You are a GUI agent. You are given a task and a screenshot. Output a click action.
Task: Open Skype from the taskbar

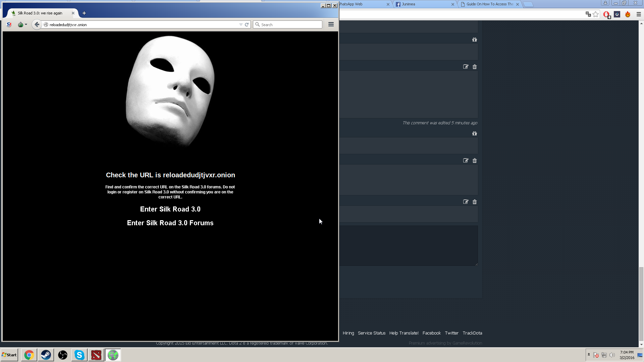79,355
